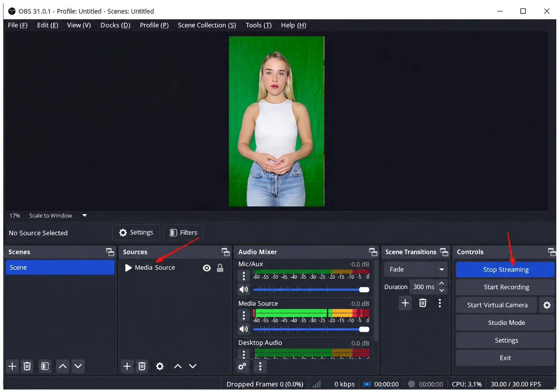Image resolution: width=559 pixels, height=392 pixels.
Task: Toggle Media Source lock icon
Action: click(220, 268)
